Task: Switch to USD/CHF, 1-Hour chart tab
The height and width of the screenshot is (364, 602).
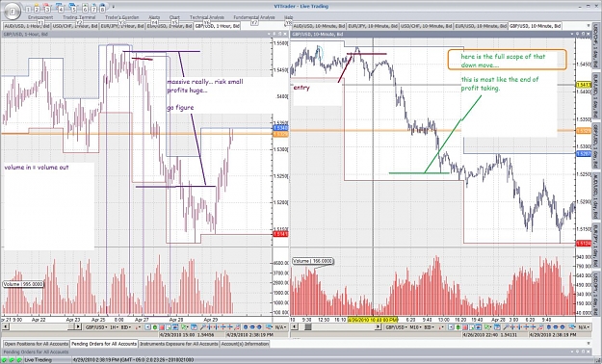Action: (74, 26)
